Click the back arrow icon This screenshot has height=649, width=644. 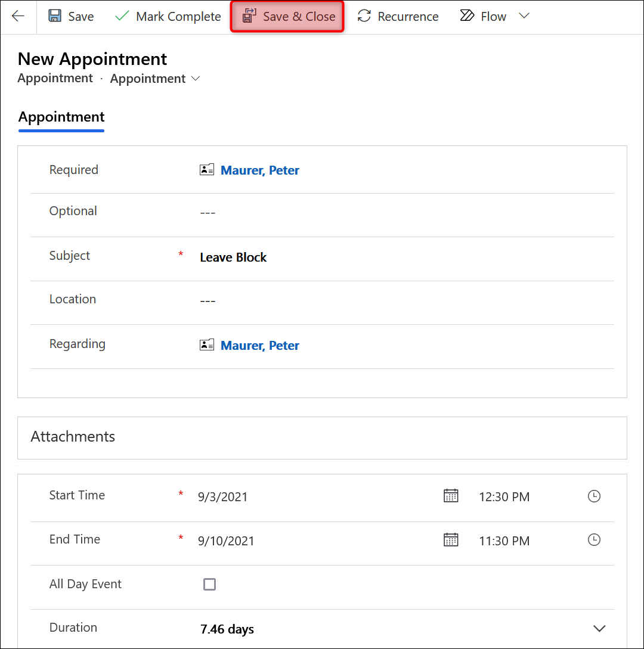coord(18,17)
